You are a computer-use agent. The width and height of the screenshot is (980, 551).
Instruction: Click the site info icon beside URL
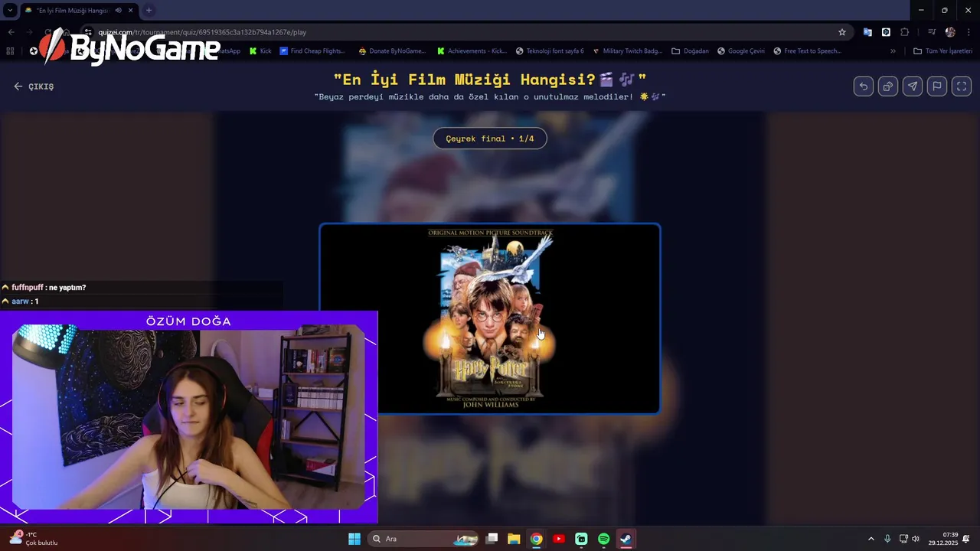click(89, 32)
